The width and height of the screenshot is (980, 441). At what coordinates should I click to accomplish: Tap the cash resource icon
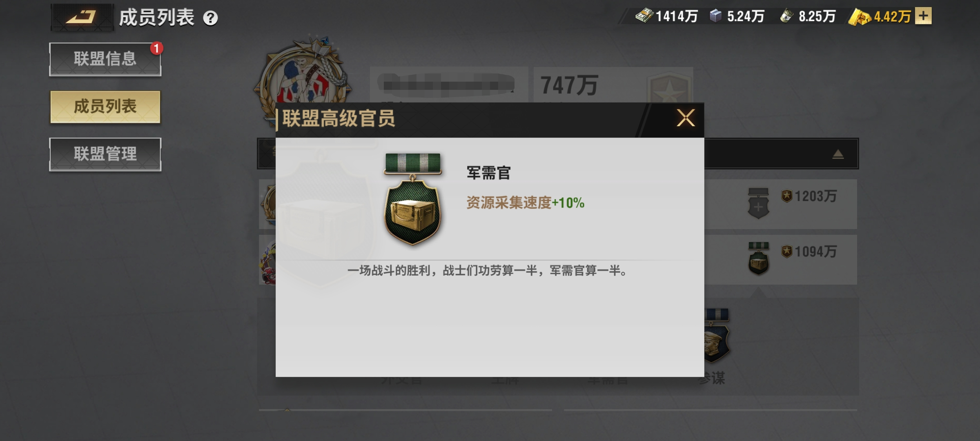(x=644, y=16)
